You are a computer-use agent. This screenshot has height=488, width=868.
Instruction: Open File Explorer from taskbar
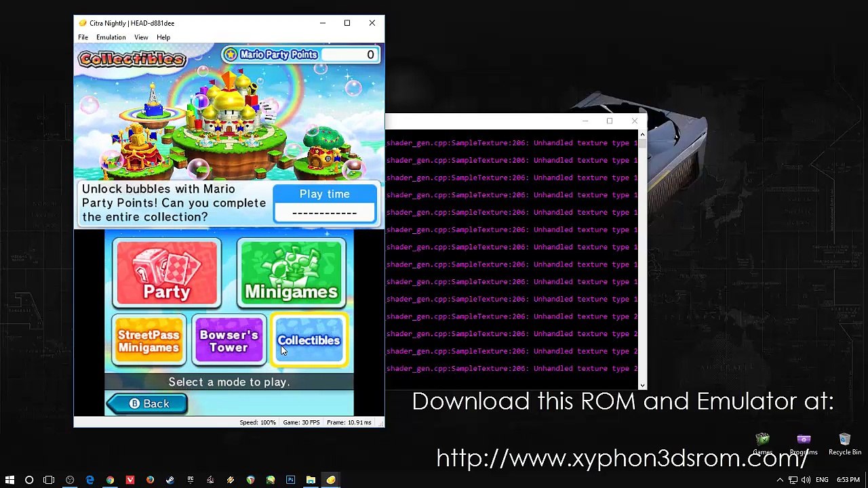311,480
